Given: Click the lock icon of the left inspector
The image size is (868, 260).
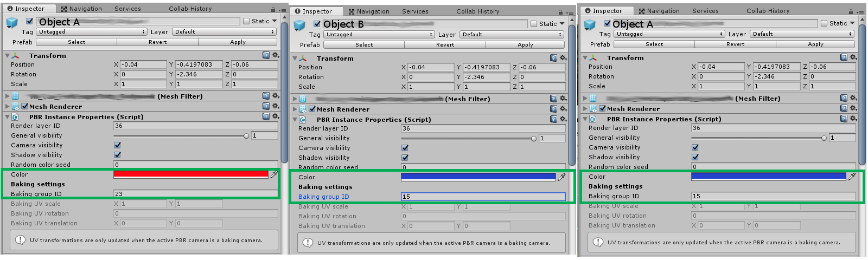Looking at the screenshot, I should point(273,9).
